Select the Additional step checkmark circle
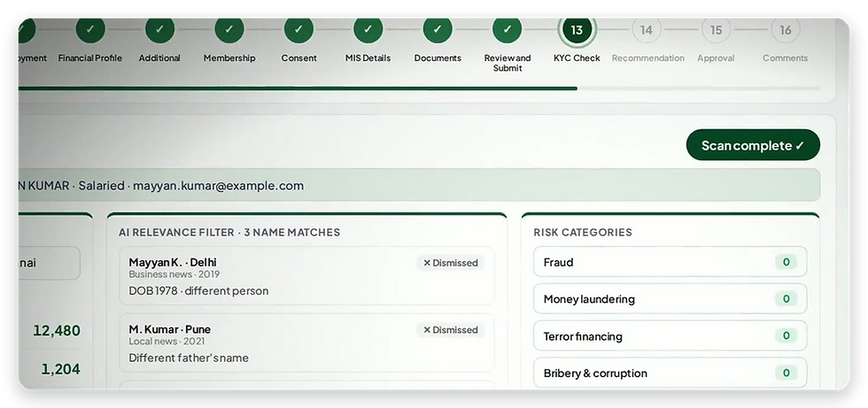 (x=159, y=29)
